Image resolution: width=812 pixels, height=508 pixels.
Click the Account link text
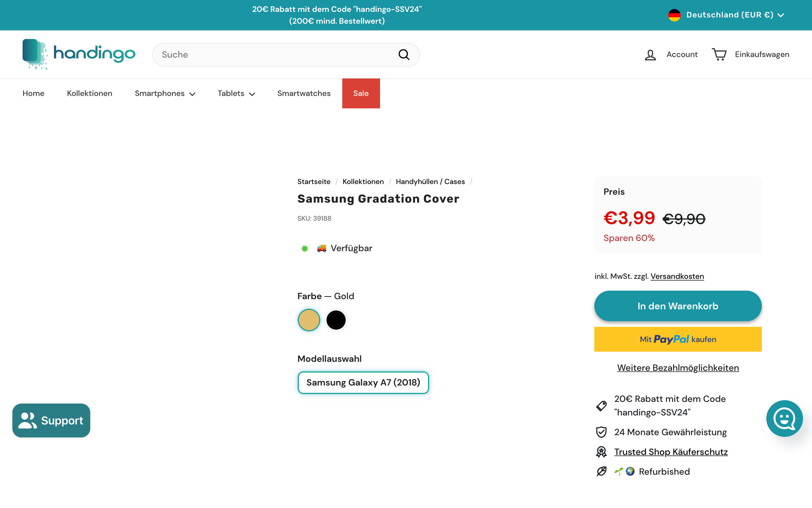[x=682, y=54]
